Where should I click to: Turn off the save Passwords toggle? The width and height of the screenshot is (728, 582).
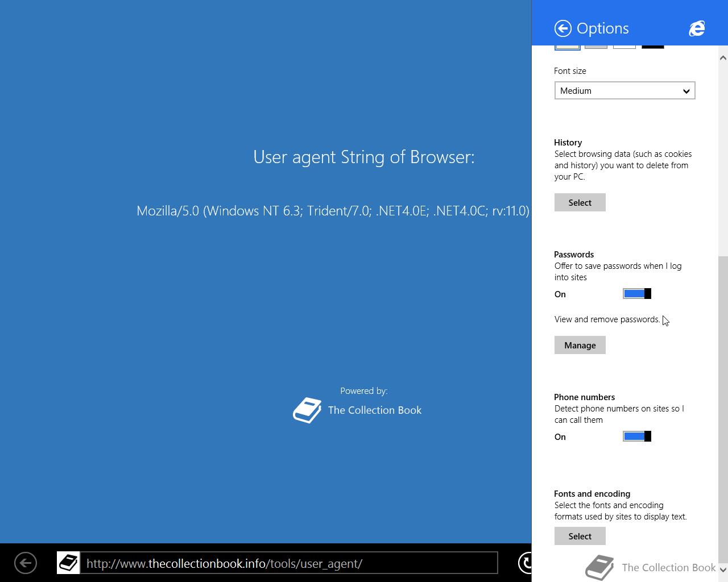[637, 294]
